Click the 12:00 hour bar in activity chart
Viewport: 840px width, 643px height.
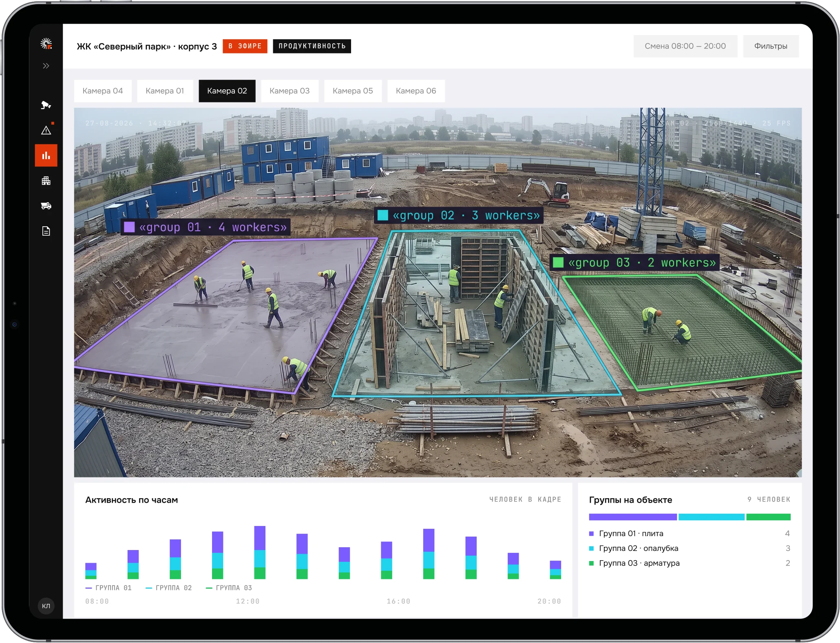pyautogui.click(x=260, y=552)
